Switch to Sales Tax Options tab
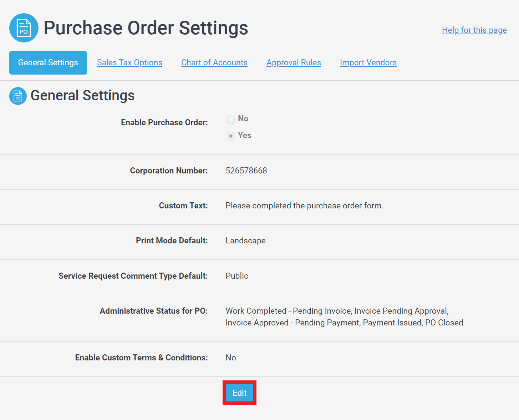519x420 pixels. pos(129,62)
